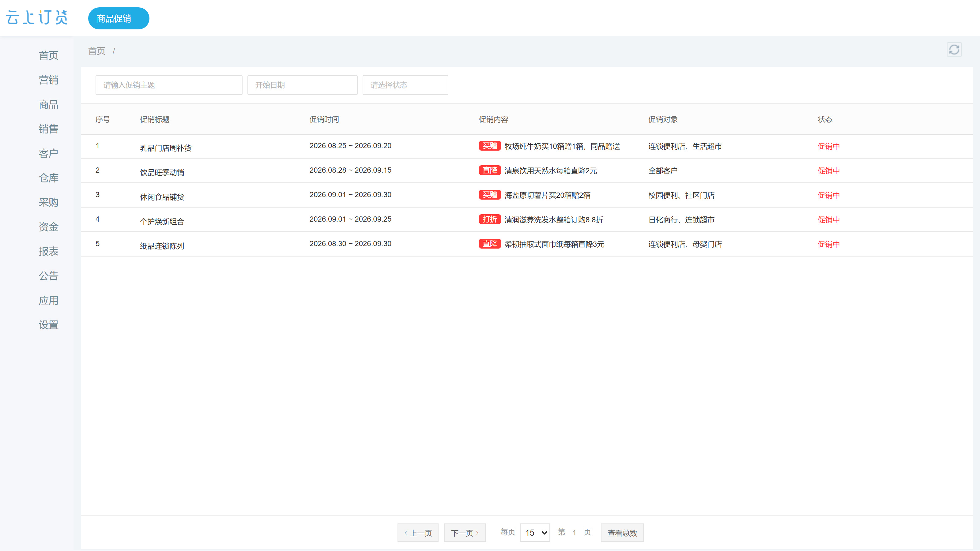Click 校园便利、社区门店 target cell
This screenshot has width=980, height=551.
point(681,196)
